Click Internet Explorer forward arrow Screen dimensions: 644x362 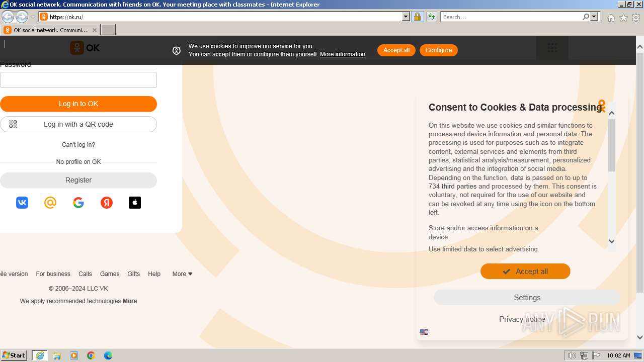tap(22, 17)
